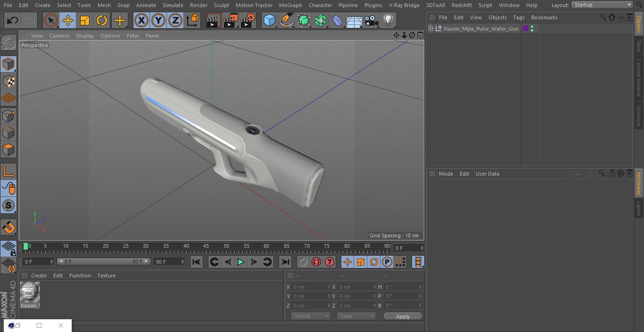The width and height of the screenshot is (644, 332).
Task: Render the active view
Action: click(x=214, y=20)
